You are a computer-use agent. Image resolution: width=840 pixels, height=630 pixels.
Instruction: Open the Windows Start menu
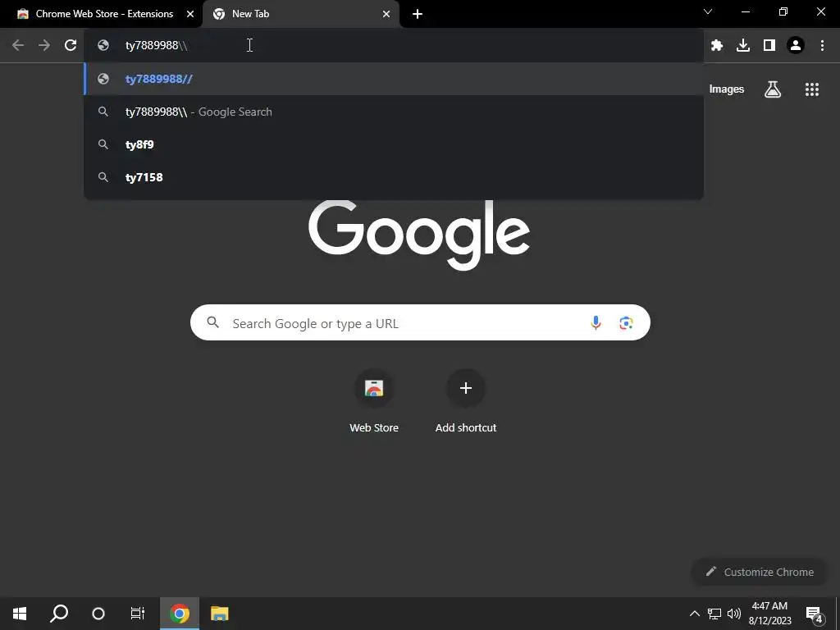20,614
